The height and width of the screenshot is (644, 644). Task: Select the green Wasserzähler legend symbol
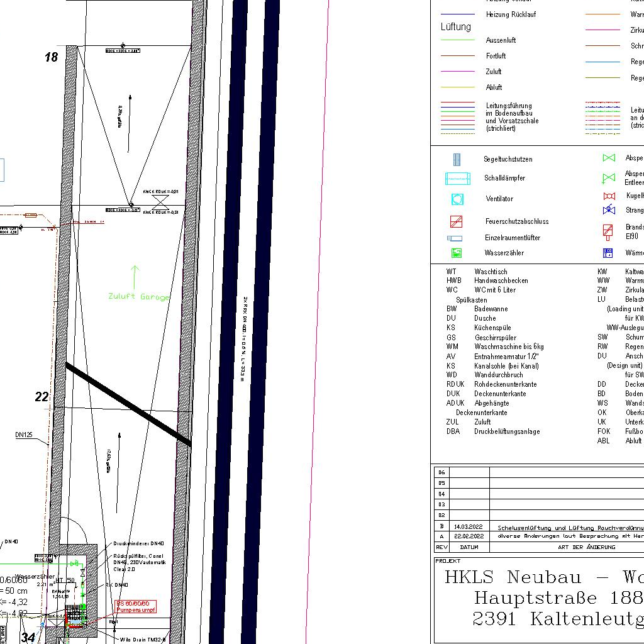pyautogui.click(x=457, y=253)
